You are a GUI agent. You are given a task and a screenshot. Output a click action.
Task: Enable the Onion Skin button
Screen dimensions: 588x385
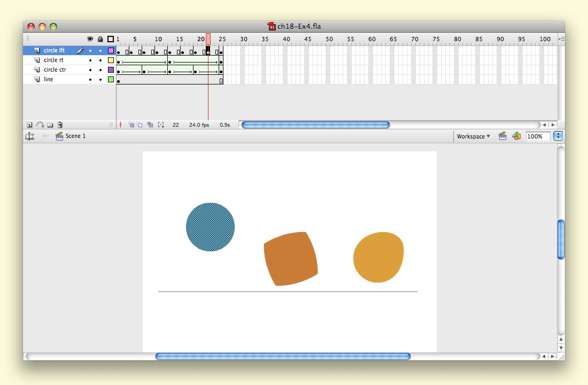[131, 125]
